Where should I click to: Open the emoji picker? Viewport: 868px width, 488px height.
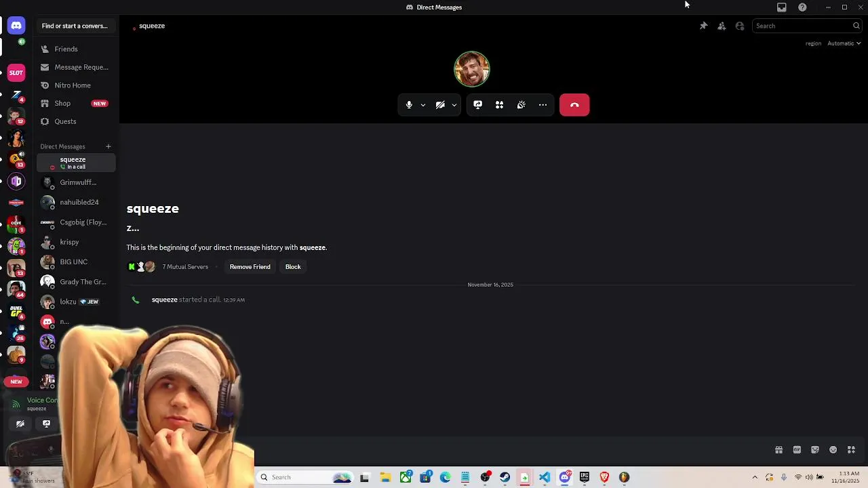[x=833, y=450]
